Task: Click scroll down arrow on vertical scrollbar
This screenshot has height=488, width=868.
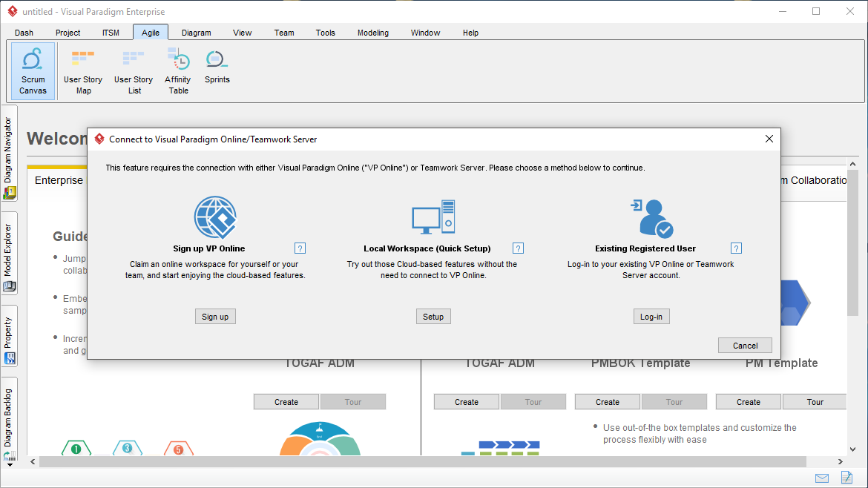Action: 852,449
